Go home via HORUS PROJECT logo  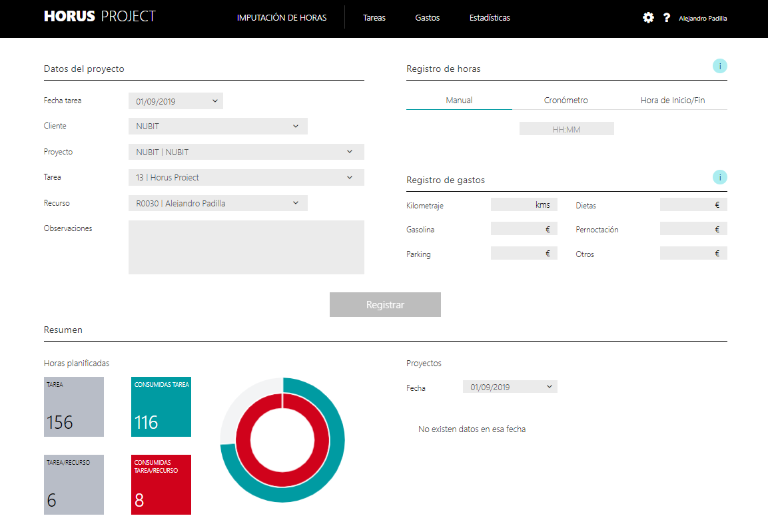point(100,17)
